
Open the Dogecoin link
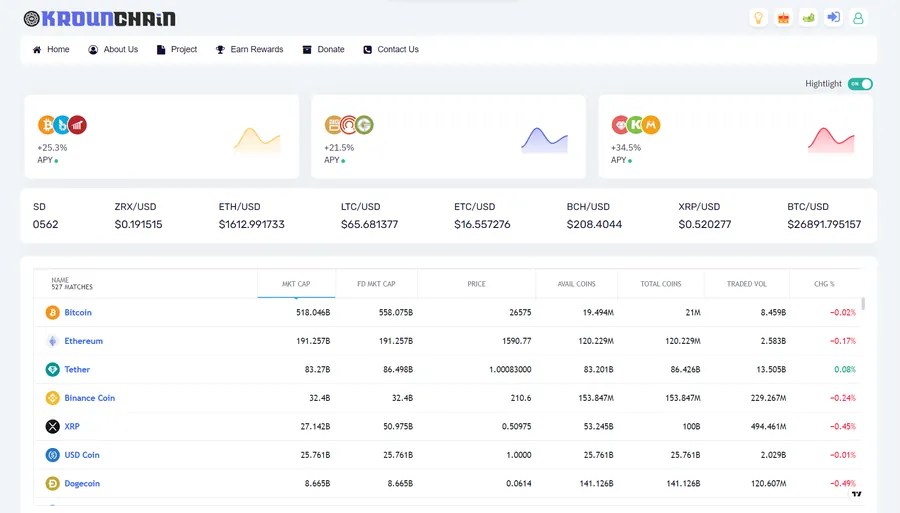pyautogui.click(x=82, y=483)
